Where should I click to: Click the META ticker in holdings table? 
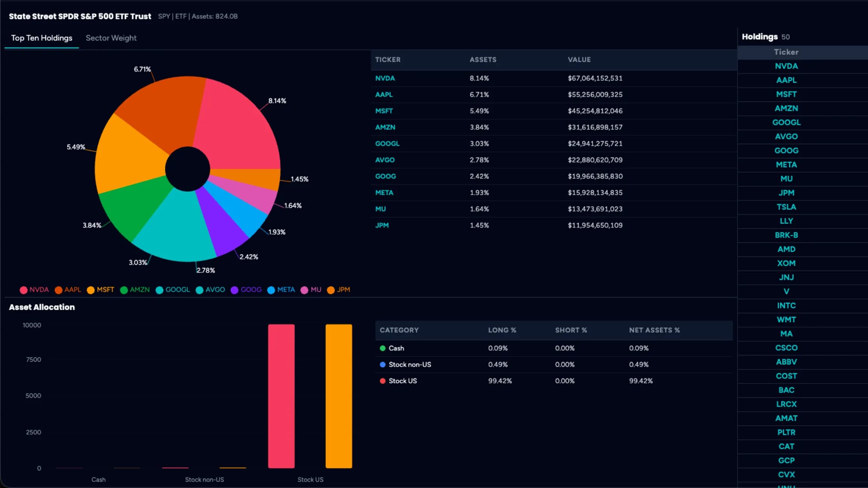click(x=384, y=193)
